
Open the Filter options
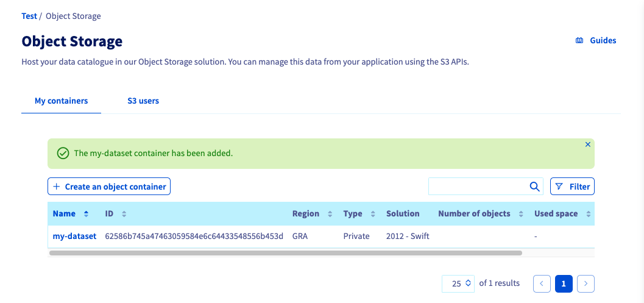(572, 187)
